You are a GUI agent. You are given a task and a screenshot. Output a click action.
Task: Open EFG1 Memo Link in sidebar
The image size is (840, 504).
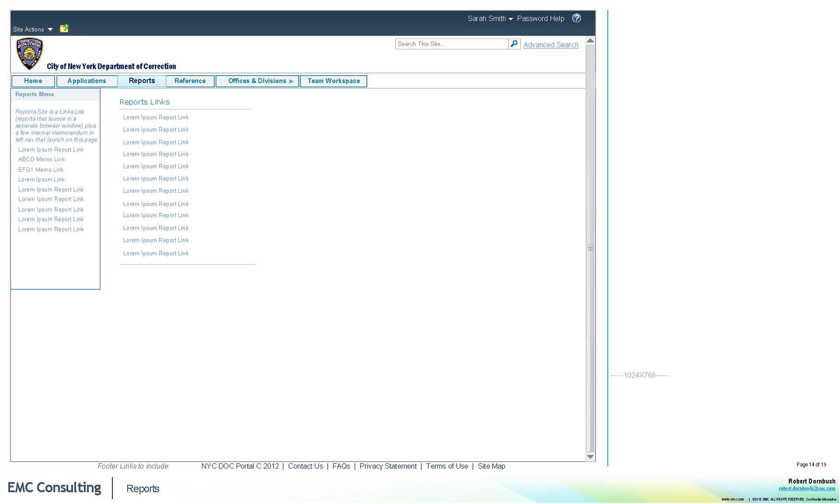click(41, 170)
